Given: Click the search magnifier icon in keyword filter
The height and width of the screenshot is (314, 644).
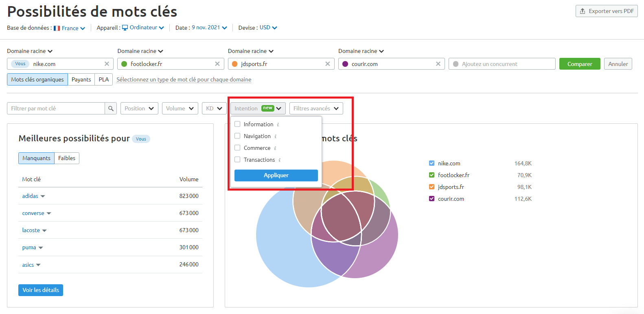Looking at the screenshot, I should 111,108.
